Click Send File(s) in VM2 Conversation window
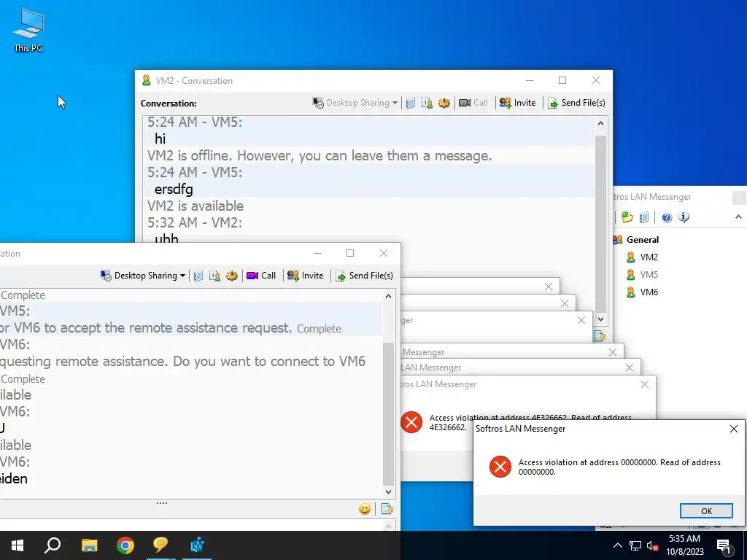This screenshot has height=560, width=747. [x=576, y=103]
